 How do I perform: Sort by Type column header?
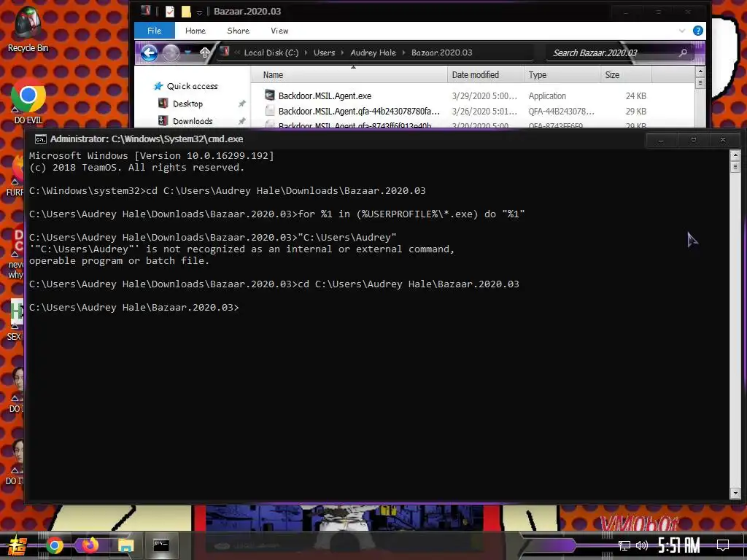(x=562, y=75)
